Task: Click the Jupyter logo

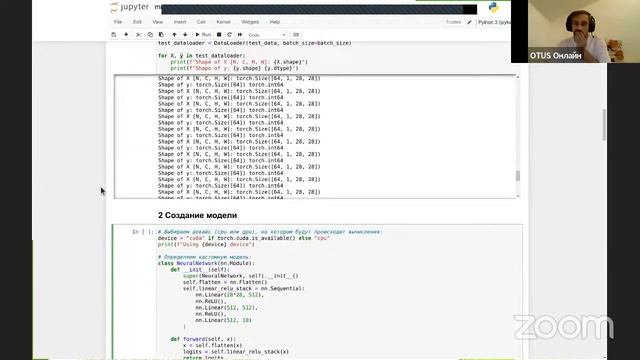Action: (130, 7)
